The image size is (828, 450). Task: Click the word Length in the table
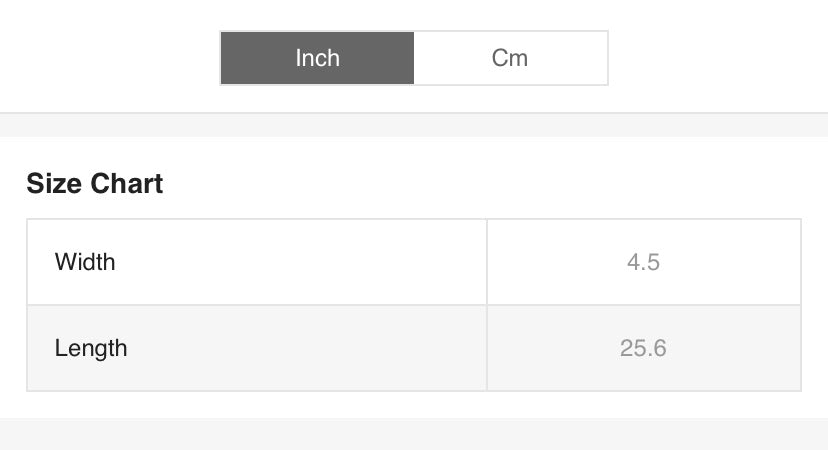point(91,348)
